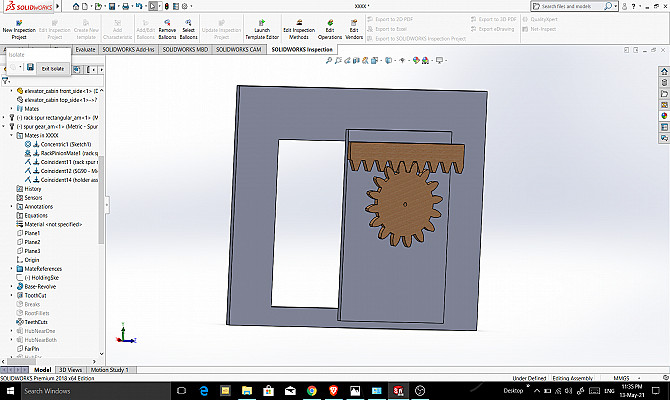
Task: Expand the Base-Revolve feature
Action: click(12, 286)
